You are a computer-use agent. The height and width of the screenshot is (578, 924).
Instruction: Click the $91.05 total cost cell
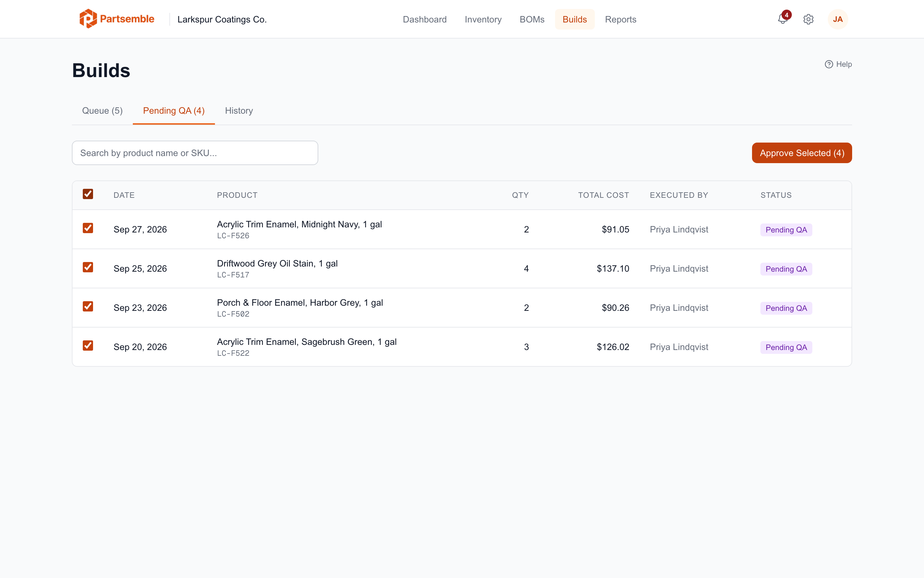click(x=615, y=229)
